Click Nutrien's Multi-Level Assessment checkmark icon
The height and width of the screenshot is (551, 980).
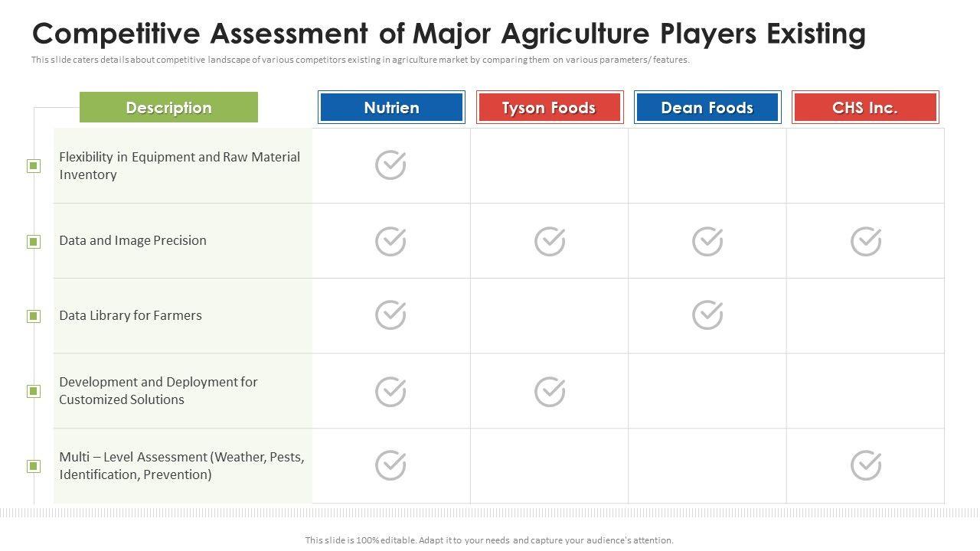(x=390, y=465)
